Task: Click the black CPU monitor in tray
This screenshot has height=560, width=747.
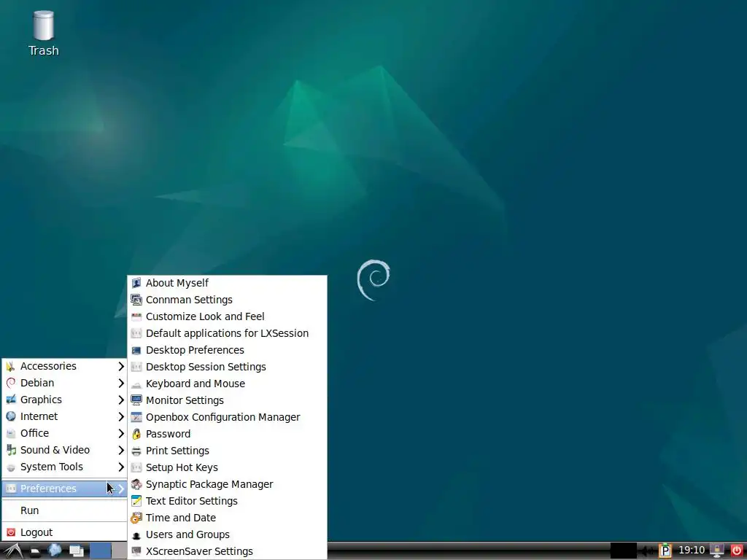Action: [624, 551]
